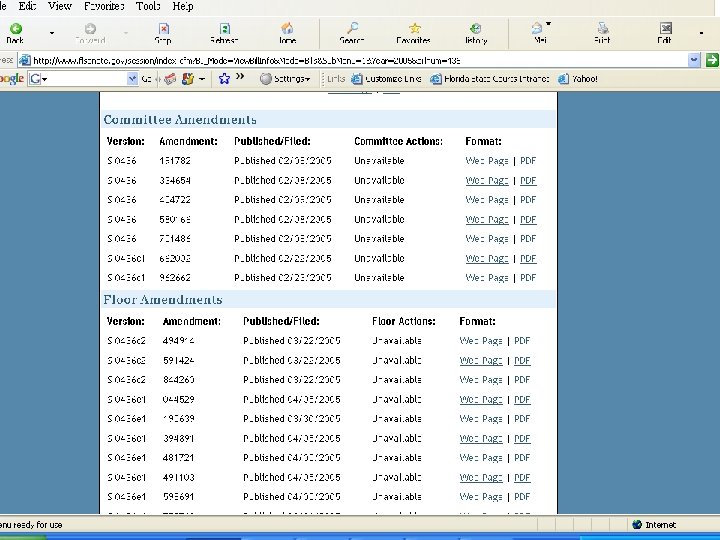Open the Favorites star icon
The width and height of the screenshot is (720, 540).
(413, 32)
